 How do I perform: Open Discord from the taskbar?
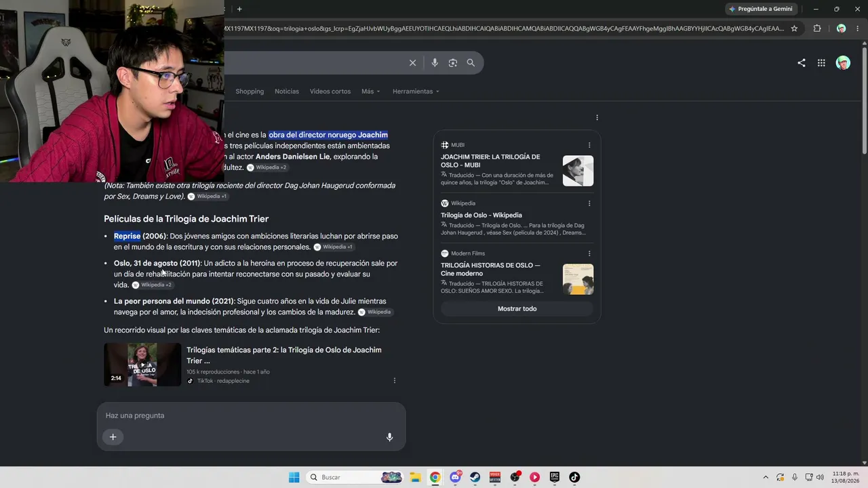click(455, 477)
